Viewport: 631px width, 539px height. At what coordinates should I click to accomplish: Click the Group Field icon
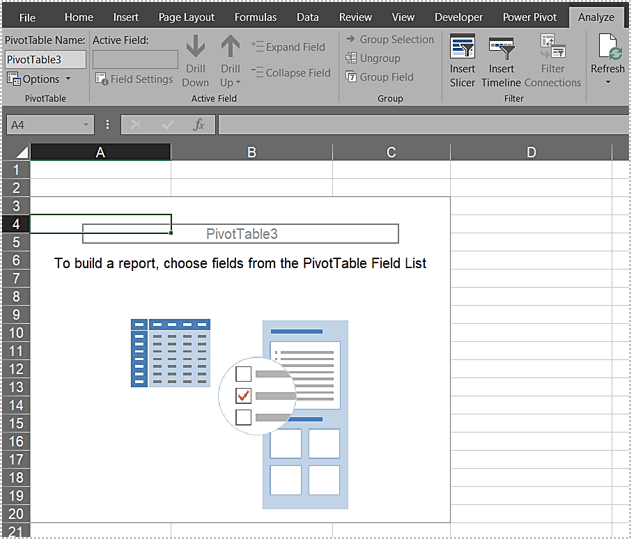[352, 77]
